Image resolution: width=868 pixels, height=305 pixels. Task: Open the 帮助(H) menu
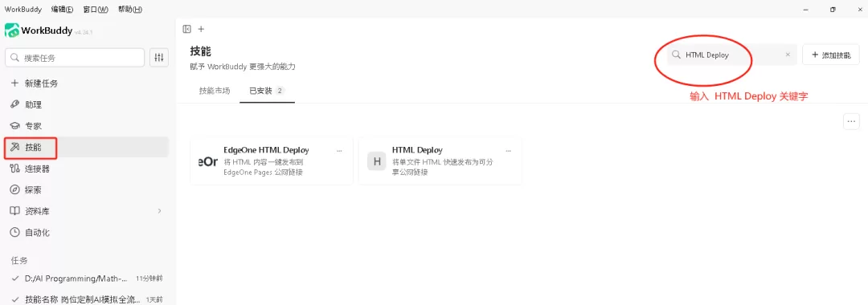point(130,10)
